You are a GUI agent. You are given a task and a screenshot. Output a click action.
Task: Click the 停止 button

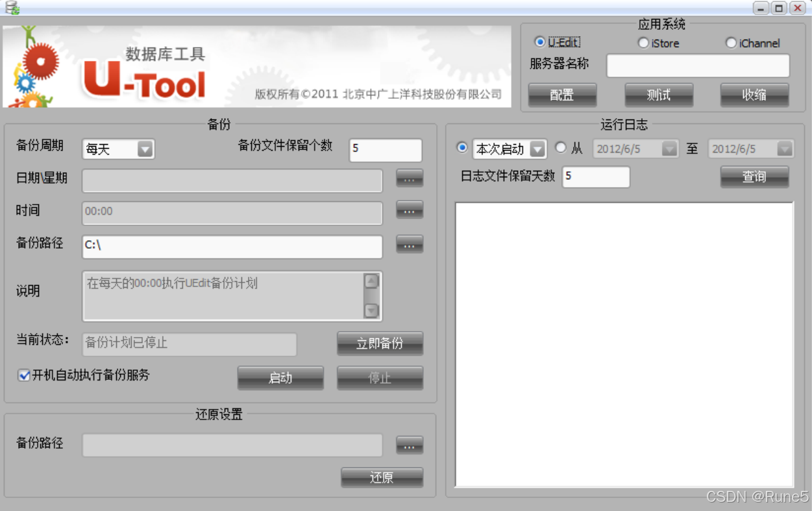[380, 378]
